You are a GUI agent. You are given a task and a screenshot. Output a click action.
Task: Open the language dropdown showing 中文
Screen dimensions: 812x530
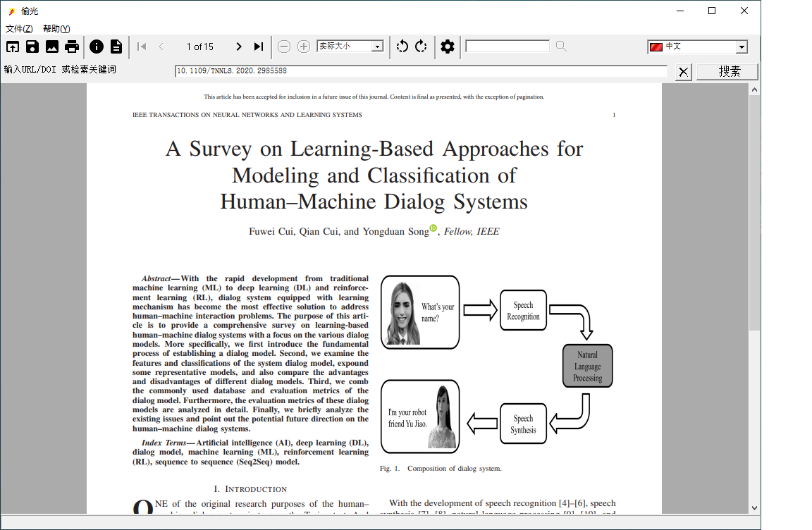698,47
